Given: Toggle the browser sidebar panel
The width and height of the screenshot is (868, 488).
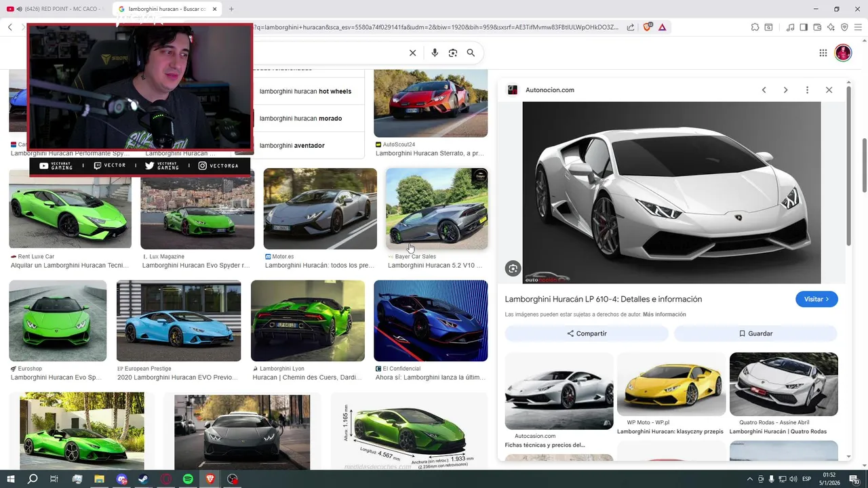Looking at the screenshot, I should pyautogui.click(x=804, y=27).
